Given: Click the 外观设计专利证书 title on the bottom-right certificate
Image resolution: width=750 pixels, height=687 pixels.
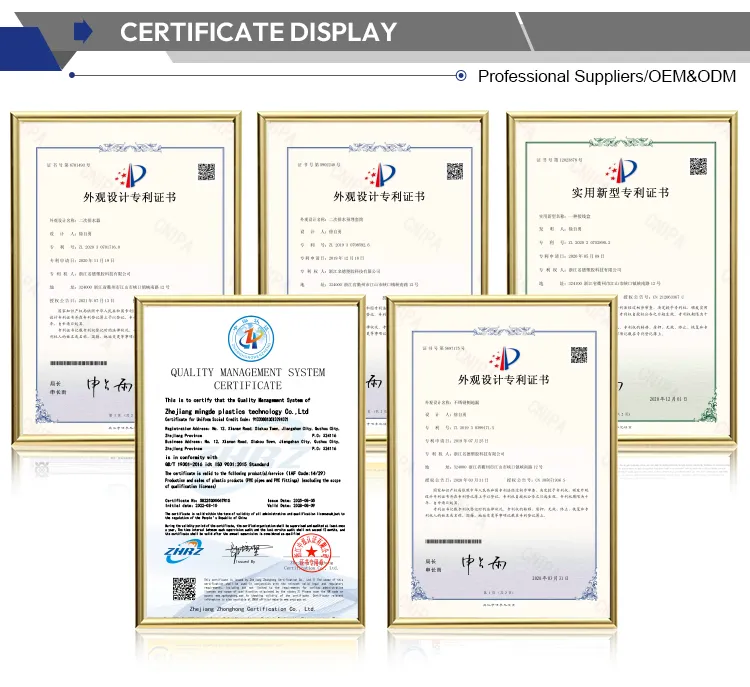Looking at the screenshot, I should click(x=504, y=380).
